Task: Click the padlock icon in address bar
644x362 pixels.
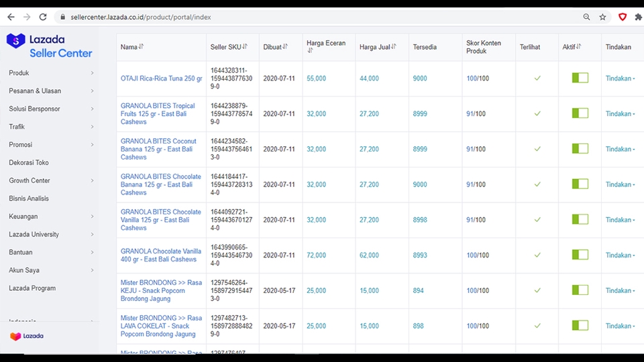Action: tap(62, 17)
